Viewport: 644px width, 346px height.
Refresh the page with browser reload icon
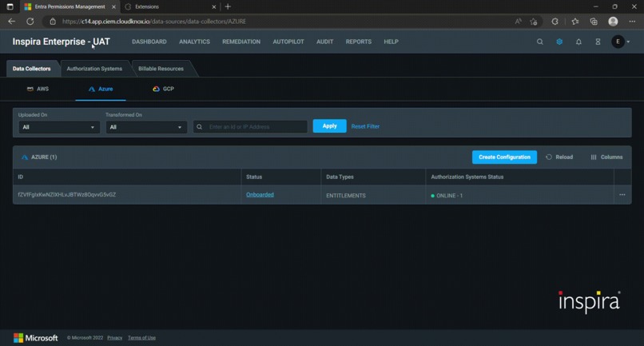(x=30, y=22)
